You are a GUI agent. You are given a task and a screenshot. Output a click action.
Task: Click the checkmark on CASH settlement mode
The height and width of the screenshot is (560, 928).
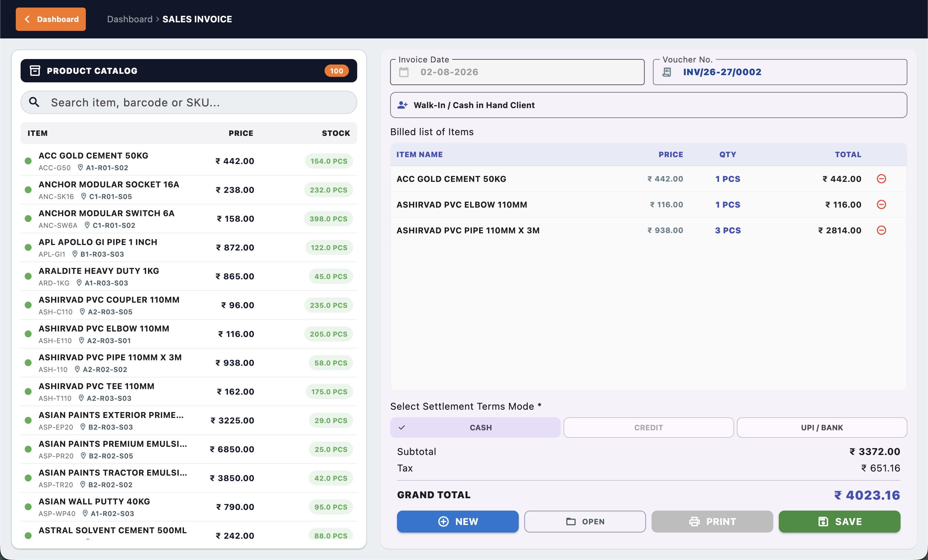pos(402,428)
